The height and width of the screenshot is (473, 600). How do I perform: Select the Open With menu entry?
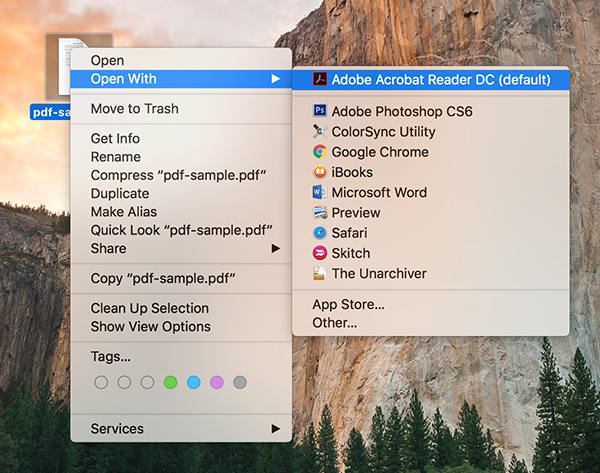click(181, 79)
